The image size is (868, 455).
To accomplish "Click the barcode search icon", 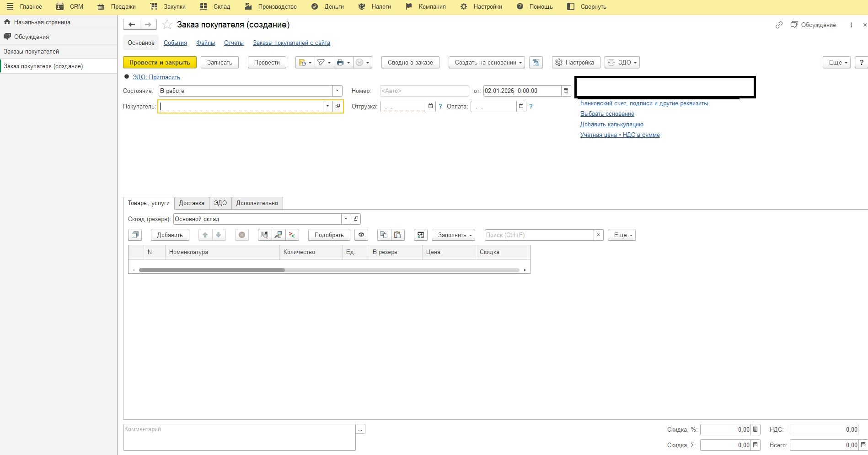I will coord(265,235).
